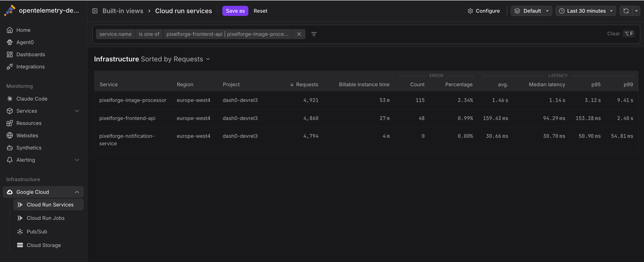
Task: Click the Google Cloud icon
Action: [10, 192]
